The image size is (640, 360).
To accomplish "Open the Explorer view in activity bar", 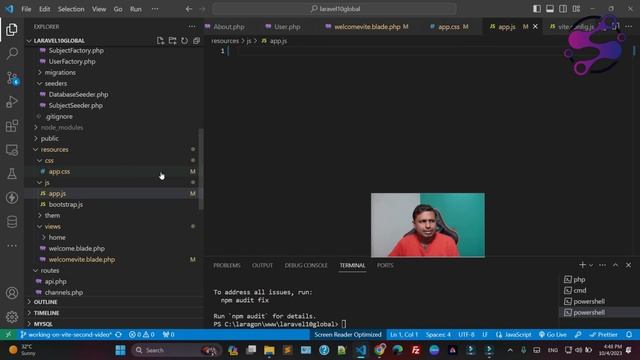I will (x=12, y=29).
